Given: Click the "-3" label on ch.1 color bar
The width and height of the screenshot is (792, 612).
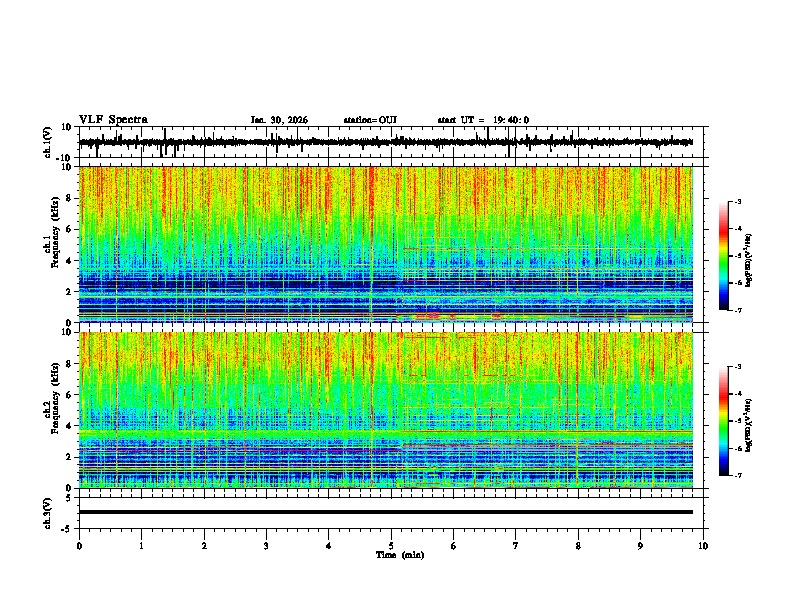Looking at the screenshot, I should (x=737, y=201).
